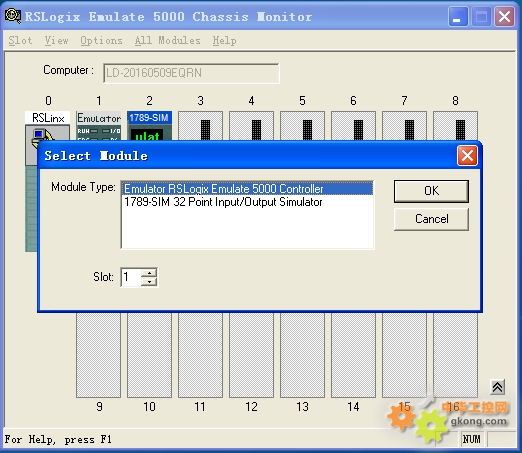Click the empty slot 7 module

pyautogui.click(x=404, y=126)
